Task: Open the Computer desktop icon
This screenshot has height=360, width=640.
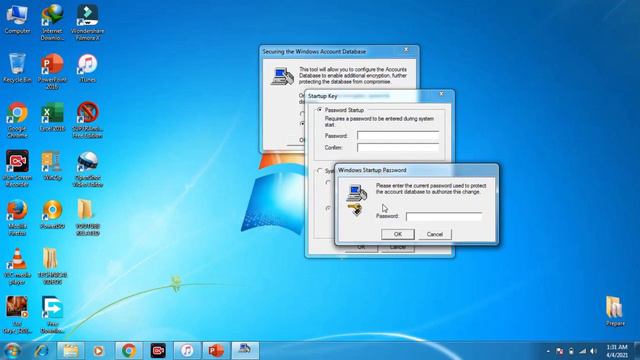Action: 17,20
